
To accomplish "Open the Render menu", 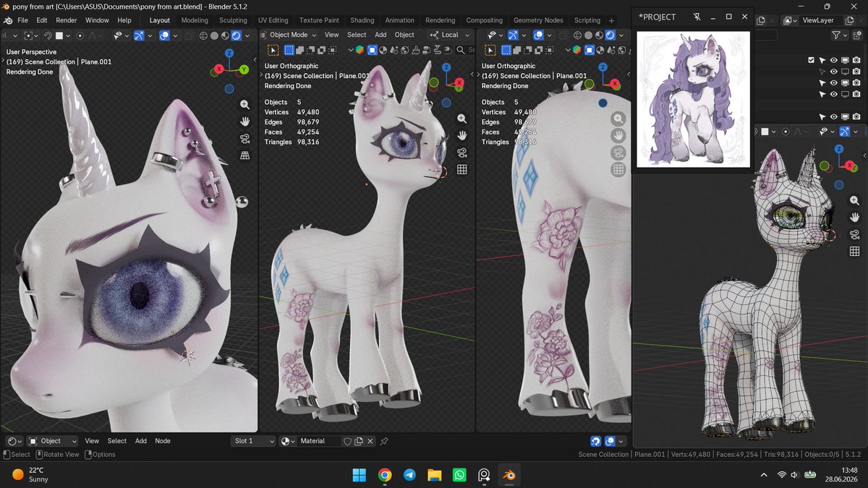I will [x=67, y=20].
